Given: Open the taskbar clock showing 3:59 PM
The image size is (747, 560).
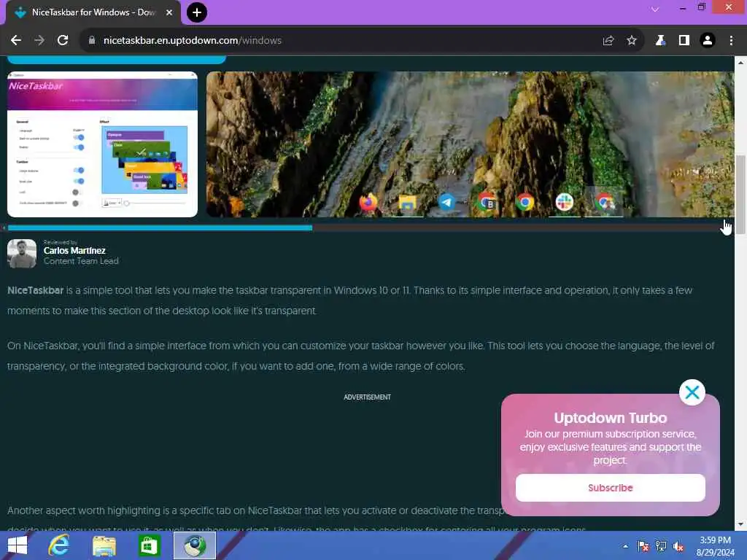Looking at the screenshot, I should pyautogui.click(x=715, y=546).
